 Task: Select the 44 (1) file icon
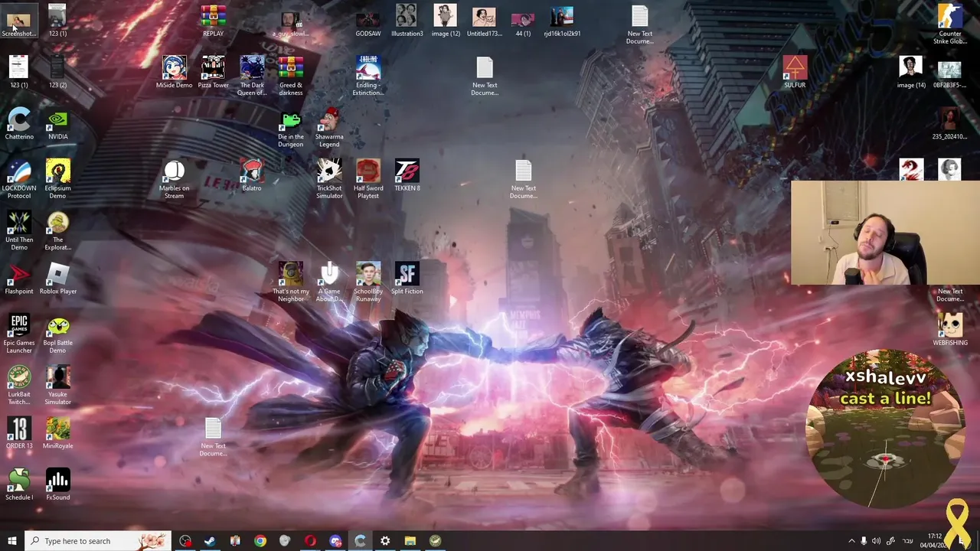523,21
